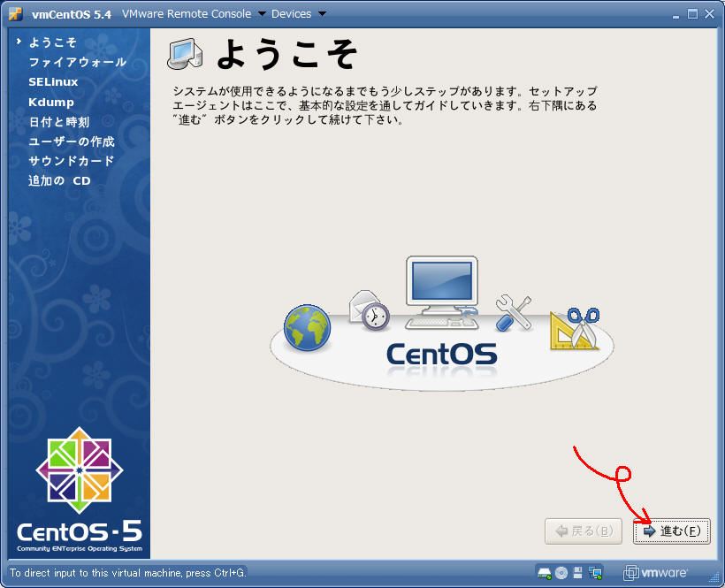Click the network adapter status icon
The height and width of the screenshot is (588, 725).
595,572
